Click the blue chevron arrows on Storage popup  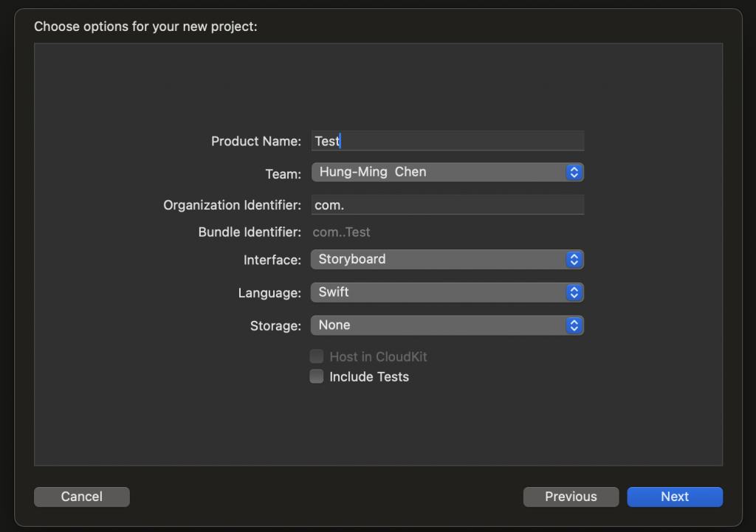pos(574,325)
